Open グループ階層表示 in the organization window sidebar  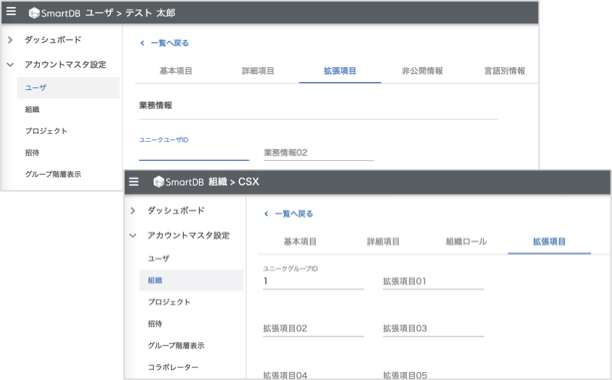coord(176,345)
